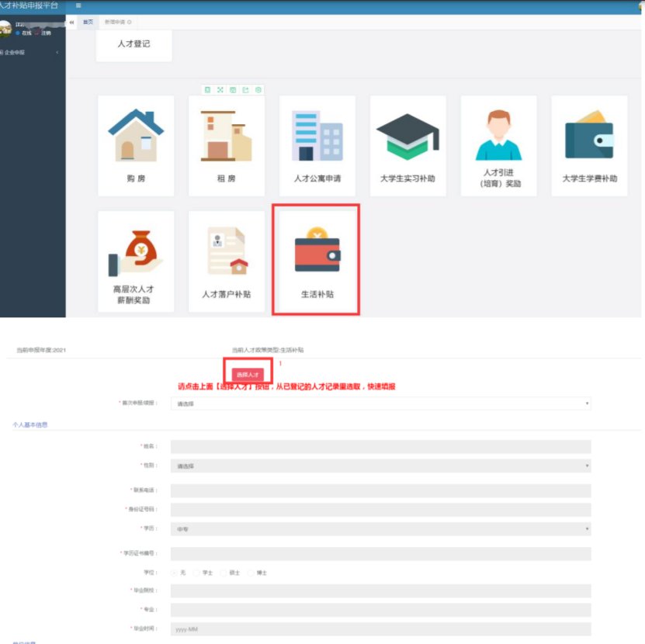The height and width of the screenshot is (644, 645).
Task: Click the red 选择人才 button
Action: [x=248, y=374]
